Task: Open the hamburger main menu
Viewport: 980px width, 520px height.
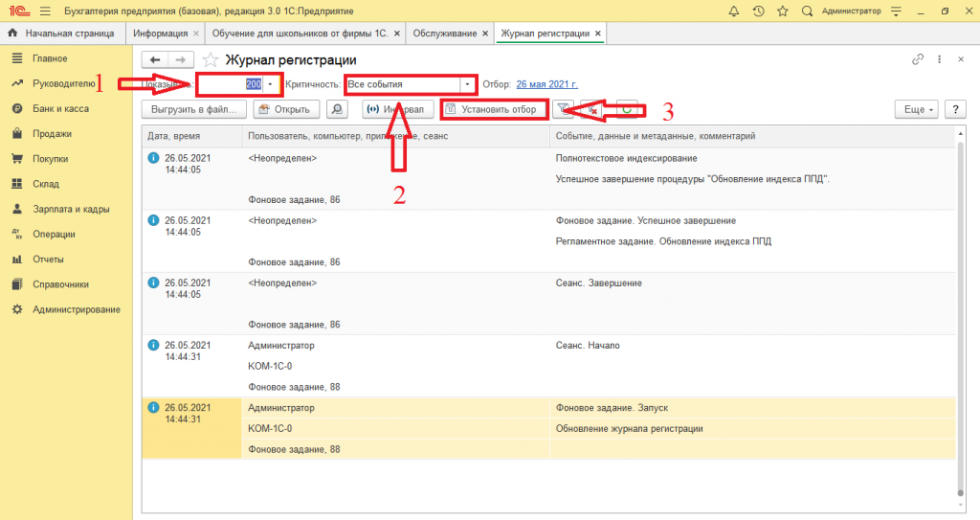Action: [44, 11]
